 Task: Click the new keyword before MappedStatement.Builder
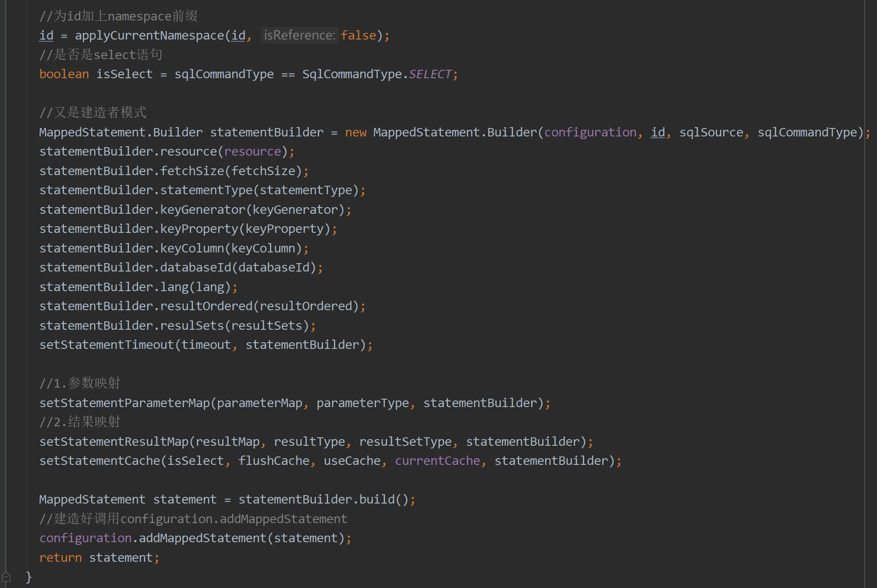(x=356, y=132)
